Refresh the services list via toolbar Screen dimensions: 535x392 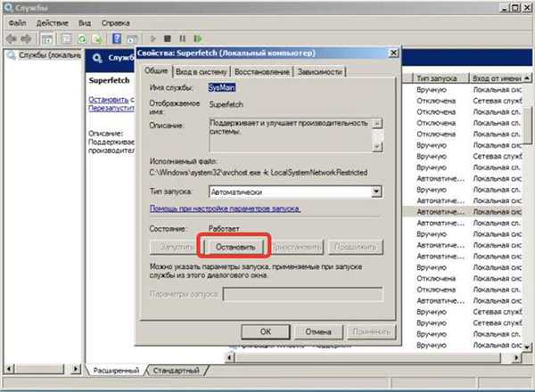82,39
